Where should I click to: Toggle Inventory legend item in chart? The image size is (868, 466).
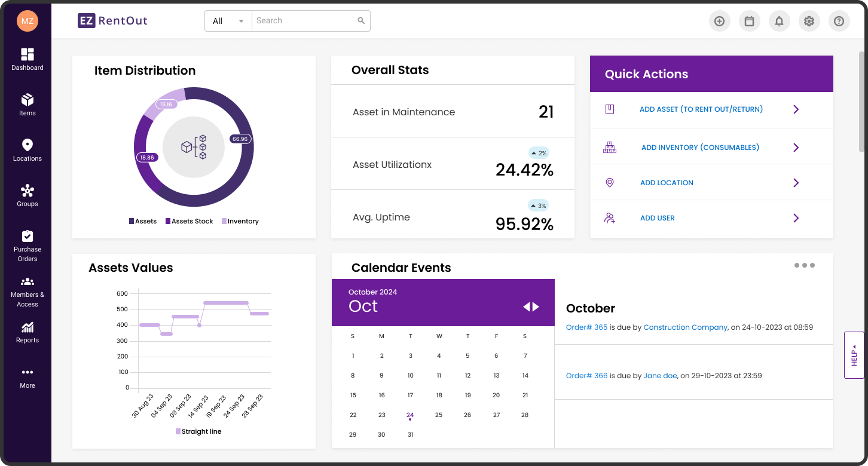pos(240,221)
